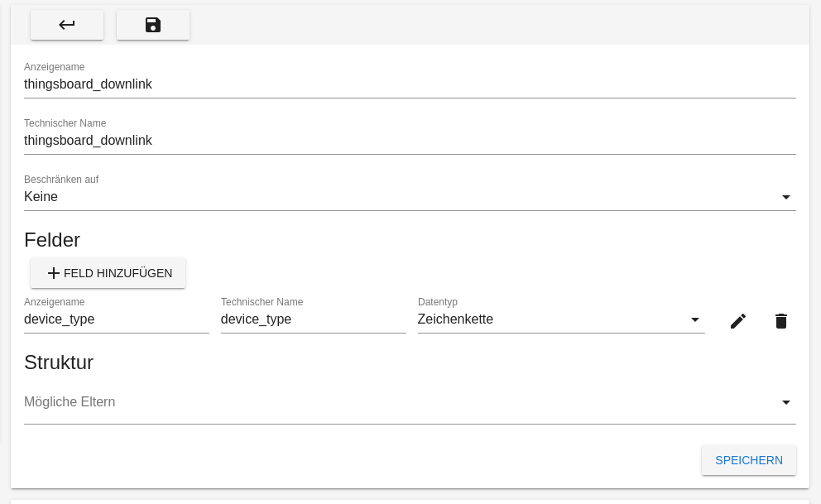
Task: Navigate back using the arrow icon
Action: (67, 25)
